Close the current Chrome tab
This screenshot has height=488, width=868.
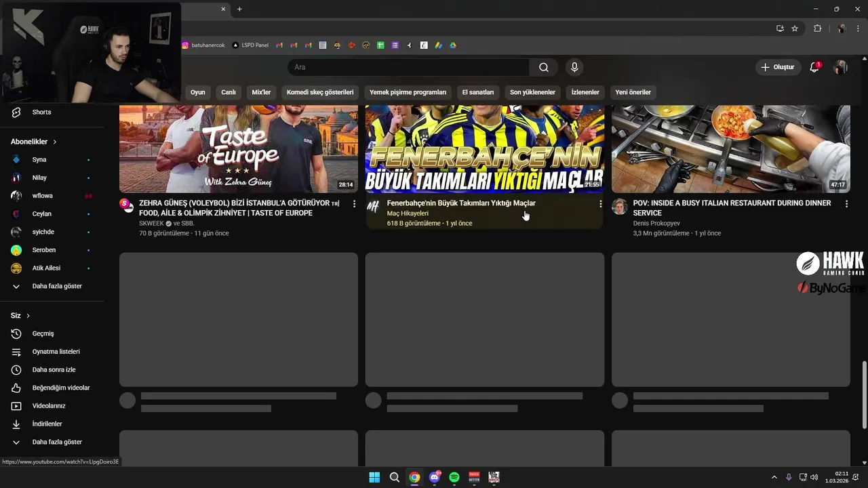tap(224, 9)
